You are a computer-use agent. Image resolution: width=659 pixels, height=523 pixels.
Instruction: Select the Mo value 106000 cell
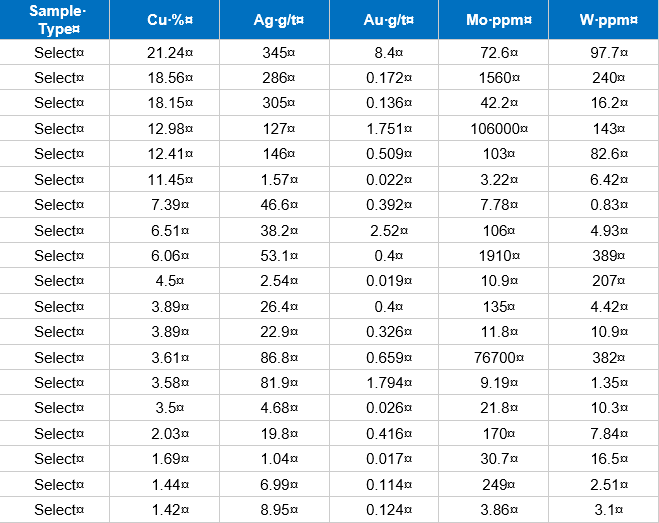[x=492, y=128]
